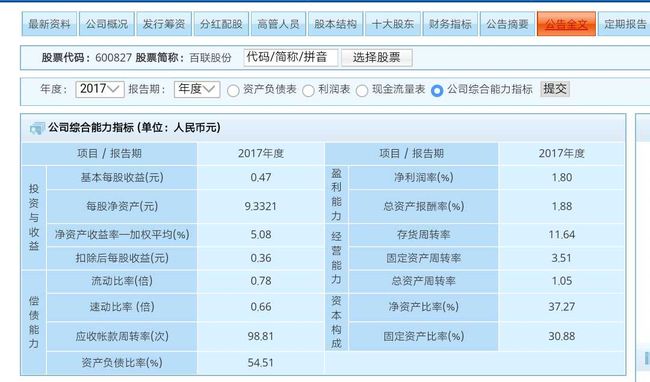Click the 固定资产周转率 row label
The width and height of the screenshot is (650, 382).
423,258
